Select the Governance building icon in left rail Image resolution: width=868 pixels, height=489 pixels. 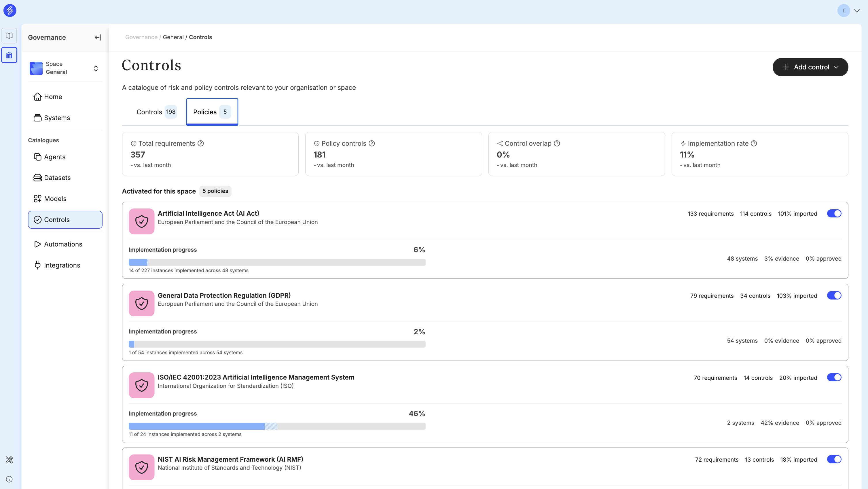point(9,55)
